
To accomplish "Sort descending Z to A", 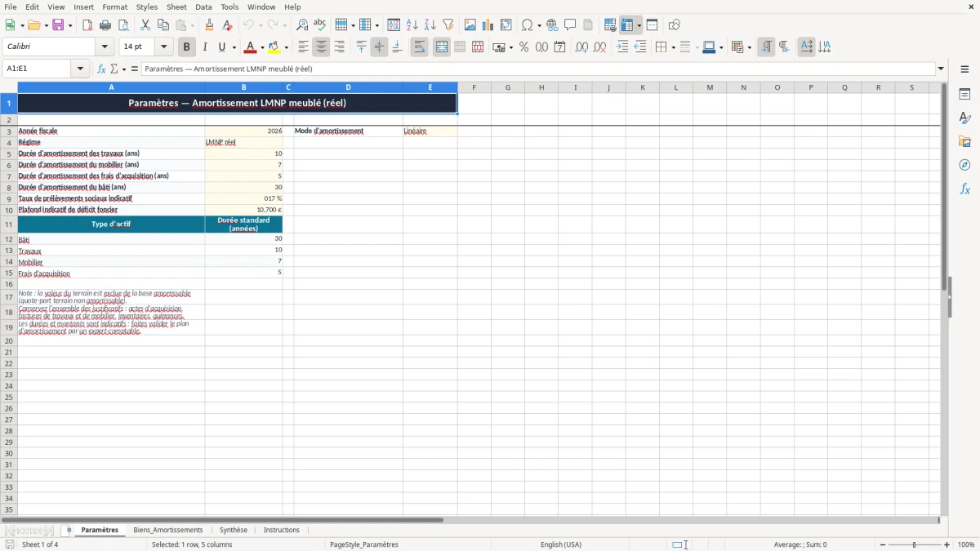I will [x=430, y=25].
